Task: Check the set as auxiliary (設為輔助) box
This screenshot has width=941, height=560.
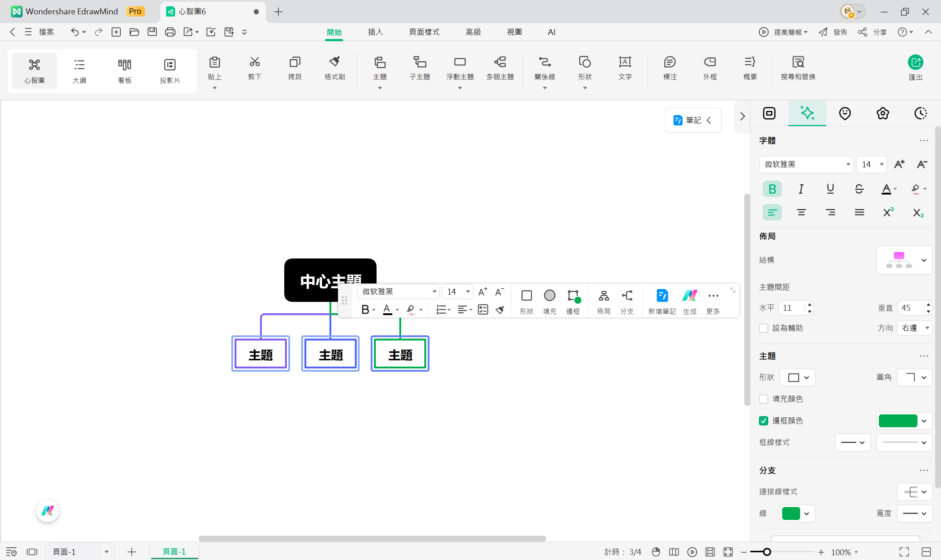Action: tap(763, 328)
